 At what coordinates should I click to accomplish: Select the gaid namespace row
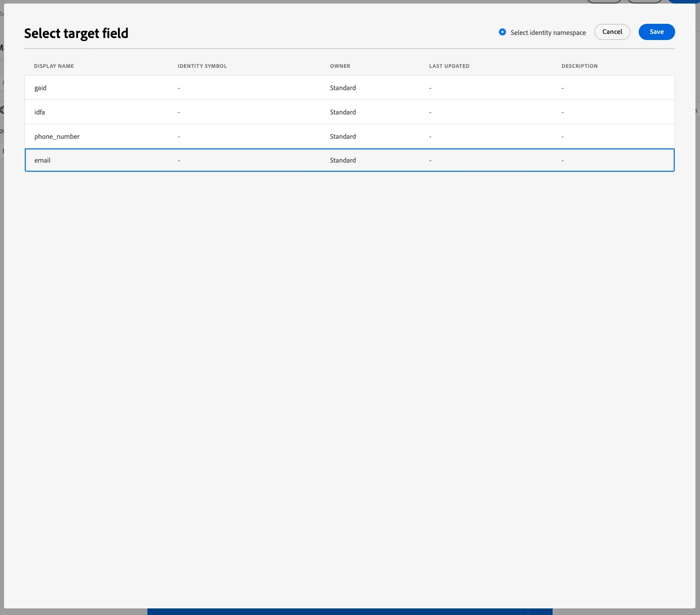pyautogui.click(x=349, y=88)
